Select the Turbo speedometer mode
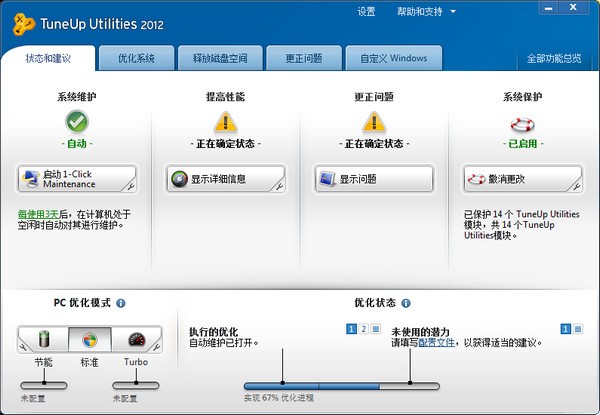 click(137, 339)
